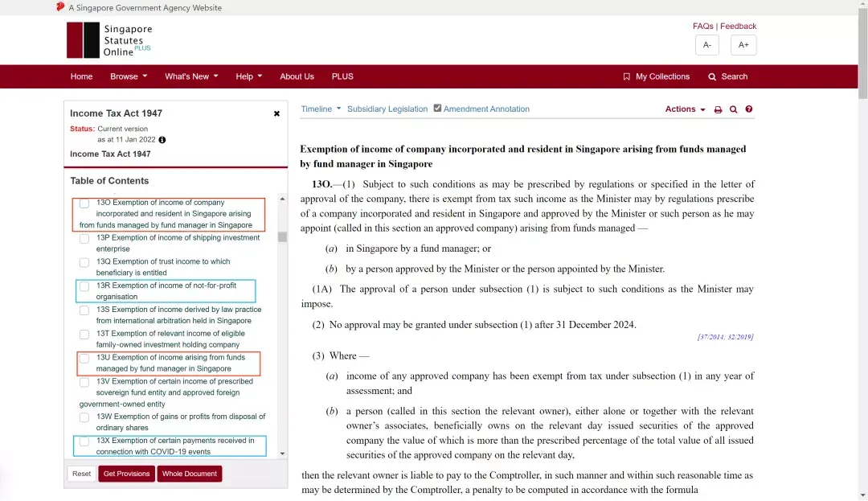868x501 pixels.
Task: Open the PLUS menu item
Action: (342, 76)
